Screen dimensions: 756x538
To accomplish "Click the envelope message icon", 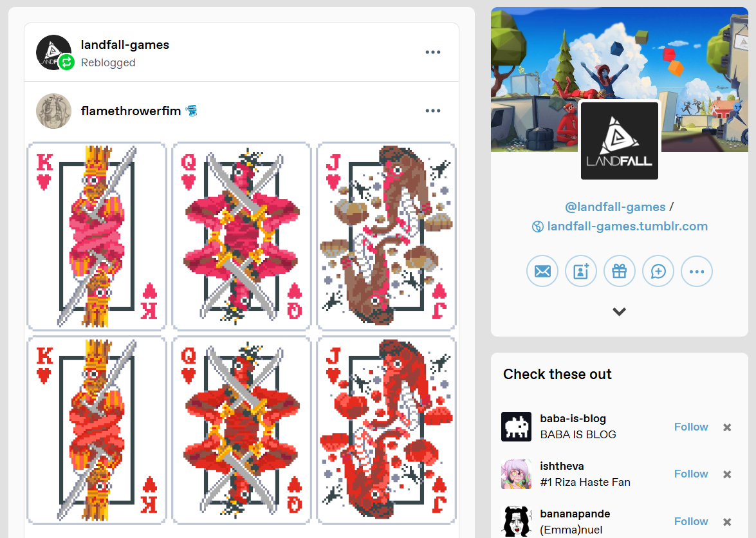I will pyautogui.click(x=542, y=272).
